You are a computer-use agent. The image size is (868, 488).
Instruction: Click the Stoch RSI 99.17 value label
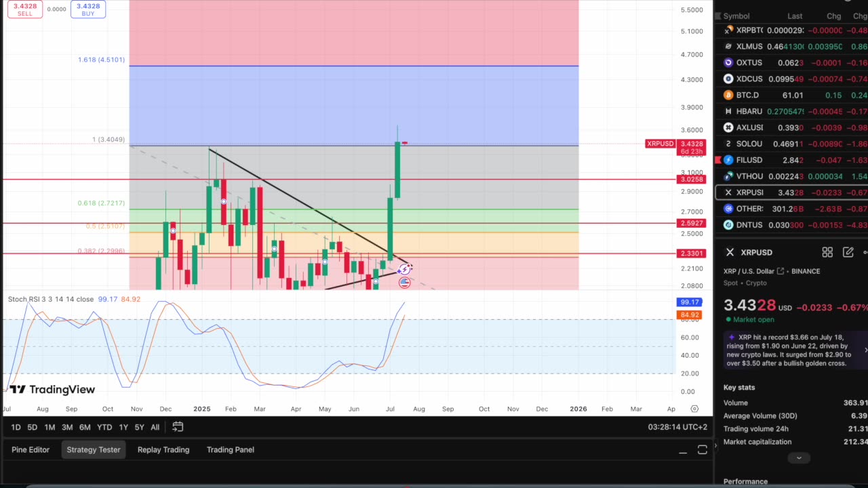point(690,302)
